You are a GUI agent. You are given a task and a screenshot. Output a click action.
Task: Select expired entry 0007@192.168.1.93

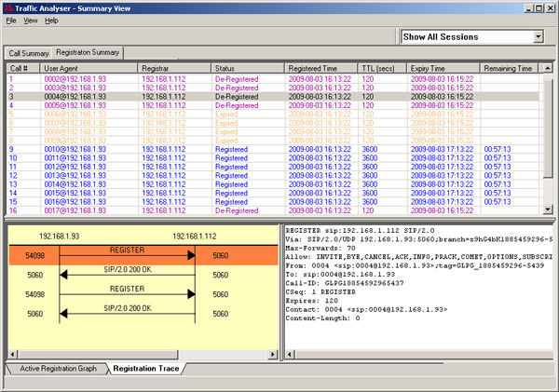(x=273, y=123)
